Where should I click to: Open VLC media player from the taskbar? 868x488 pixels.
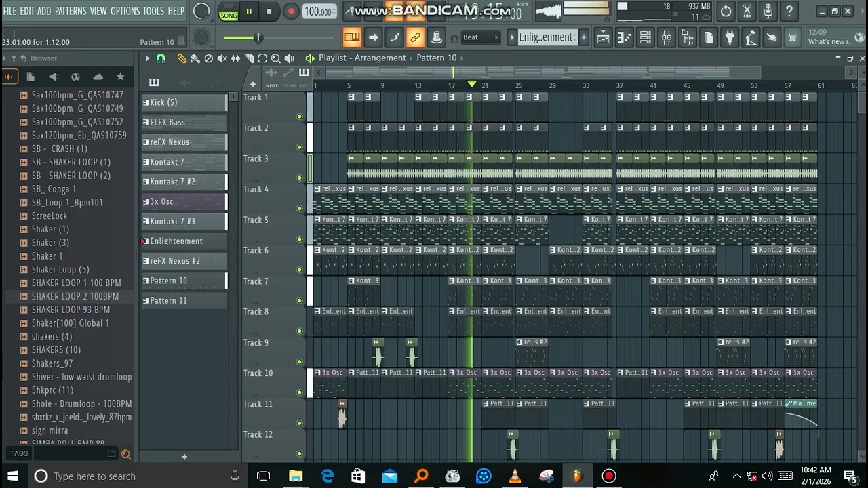[x=515, y=476]
